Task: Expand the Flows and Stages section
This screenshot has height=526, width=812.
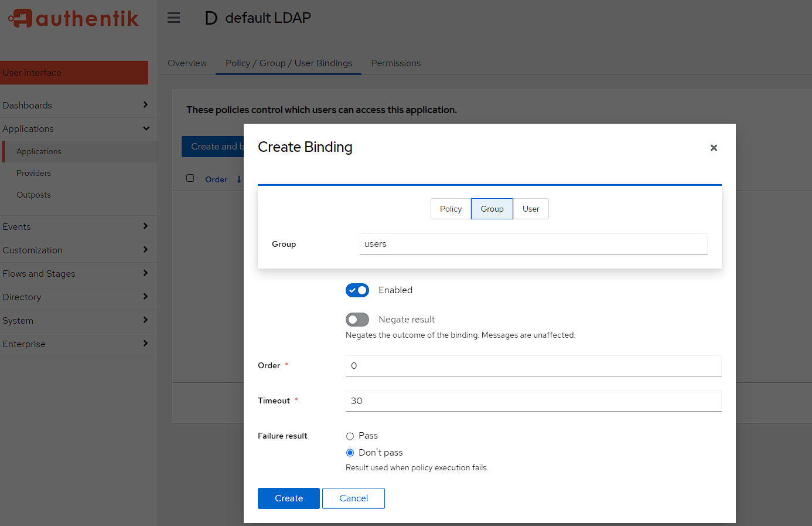Action: click(x=75, y=274)
